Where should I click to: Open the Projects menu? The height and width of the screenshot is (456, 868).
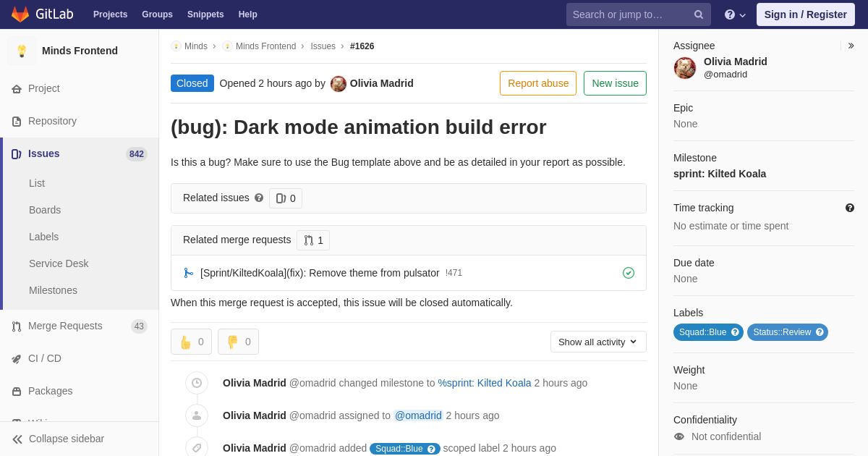coord(110,14)
